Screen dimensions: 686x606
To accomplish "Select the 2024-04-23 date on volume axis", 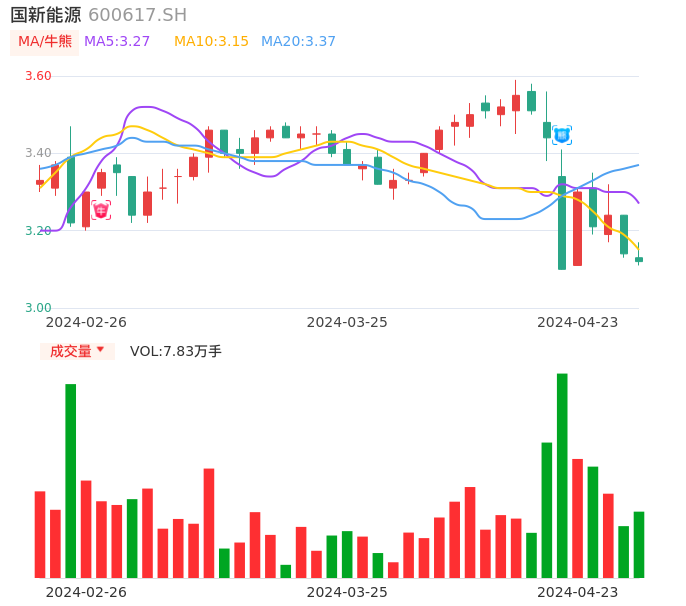I will pos(577,591).
